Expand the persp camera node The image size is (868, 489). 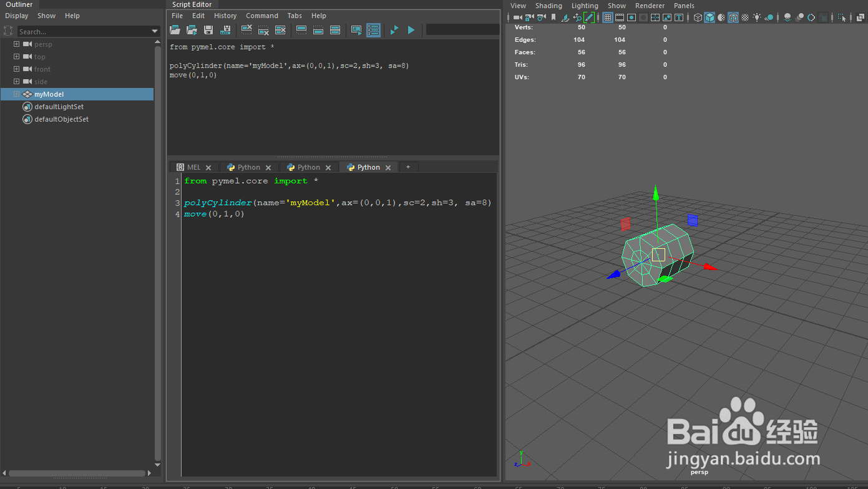[17, 44]
